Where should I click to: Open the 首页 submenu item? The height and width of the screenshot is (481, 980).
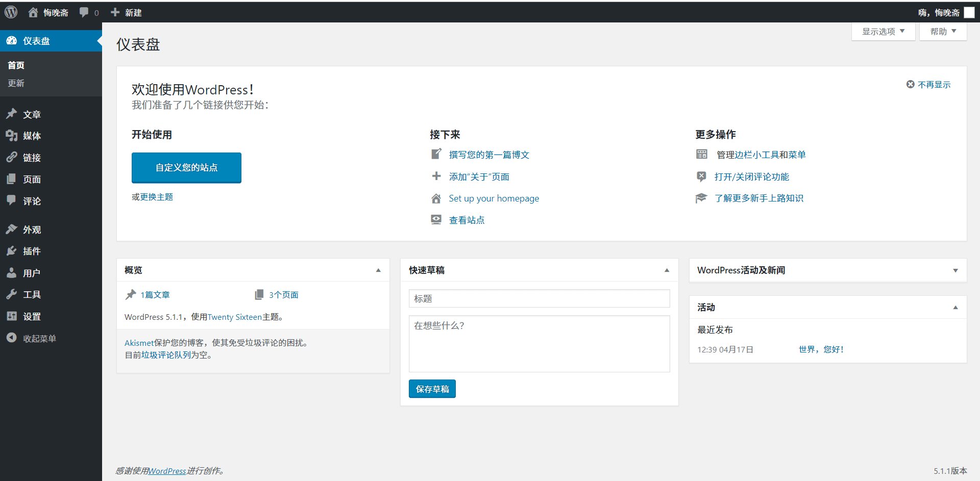pos(16,65)
